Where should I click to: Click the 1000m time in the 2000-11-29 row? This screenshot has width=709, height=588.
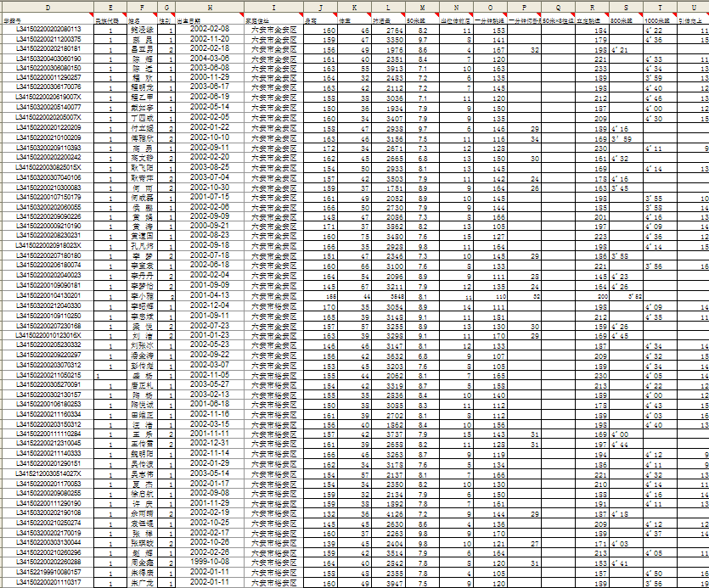(x=660, y=78)
